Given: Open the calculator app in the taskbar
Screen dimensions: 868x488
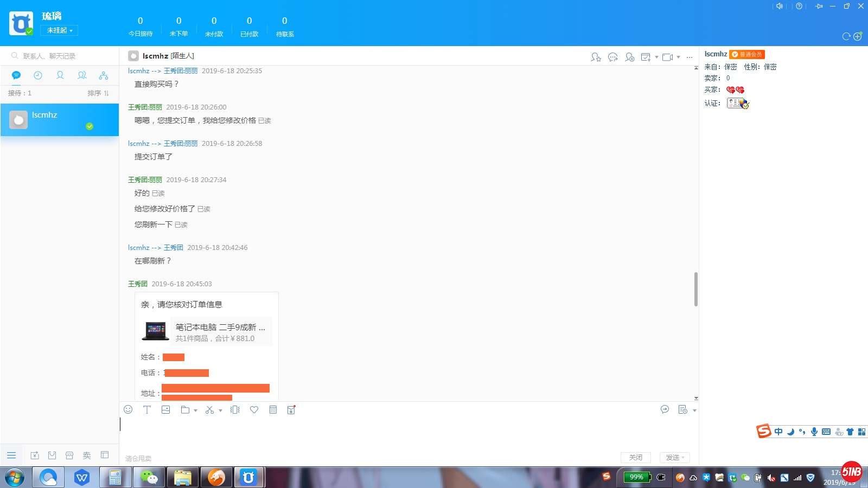Looking at the screenshot, I should click(116, 477).
